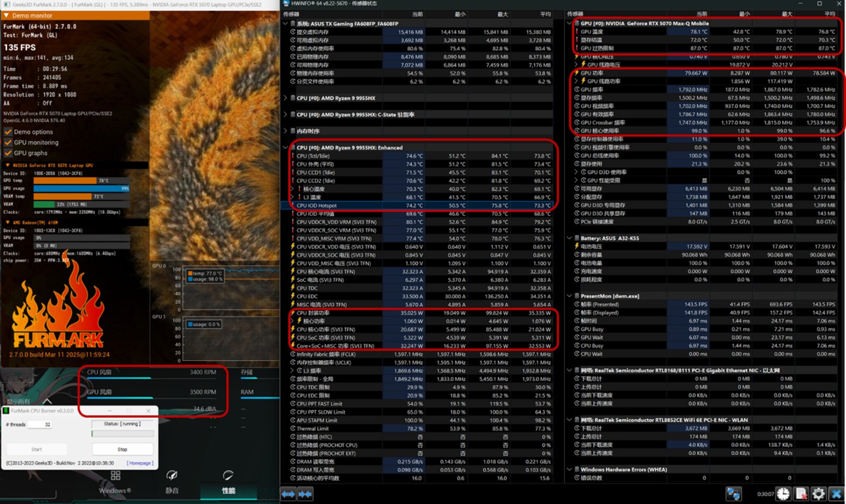Click the Windows mode four-squares icon
This screenshot has width=846, height=504.
pyautogui.click(x=116, y=476)
